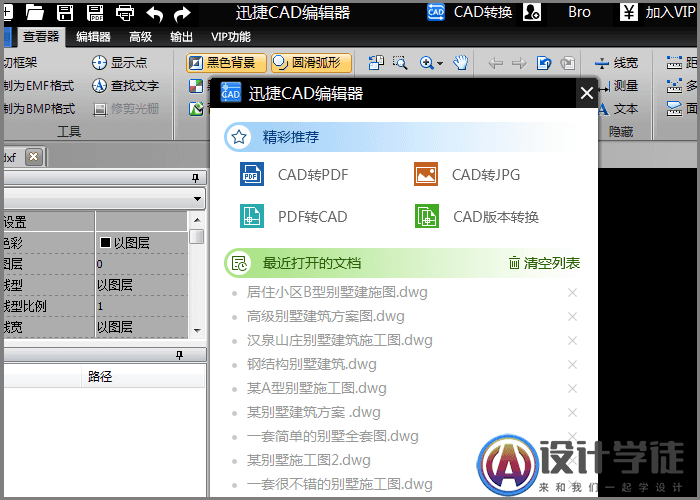Viewport: 700px width, 500px height.
Task: Remove 居住小区B型别墅建施图.dwg from list
Action: click(572, 292)
